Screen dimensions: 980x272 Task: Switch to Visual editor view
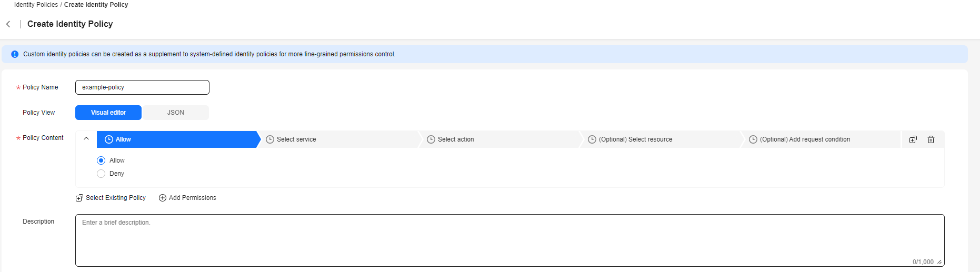(x=108, y=113)
